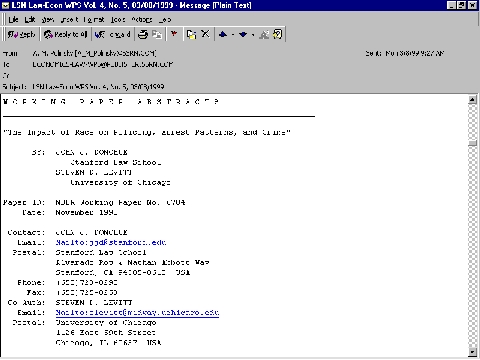Image resolution: width=480 pixels, height=360 pixels.
Task: Click the Steven Levitt uchicago mailto link
Action: coord(137,312)
